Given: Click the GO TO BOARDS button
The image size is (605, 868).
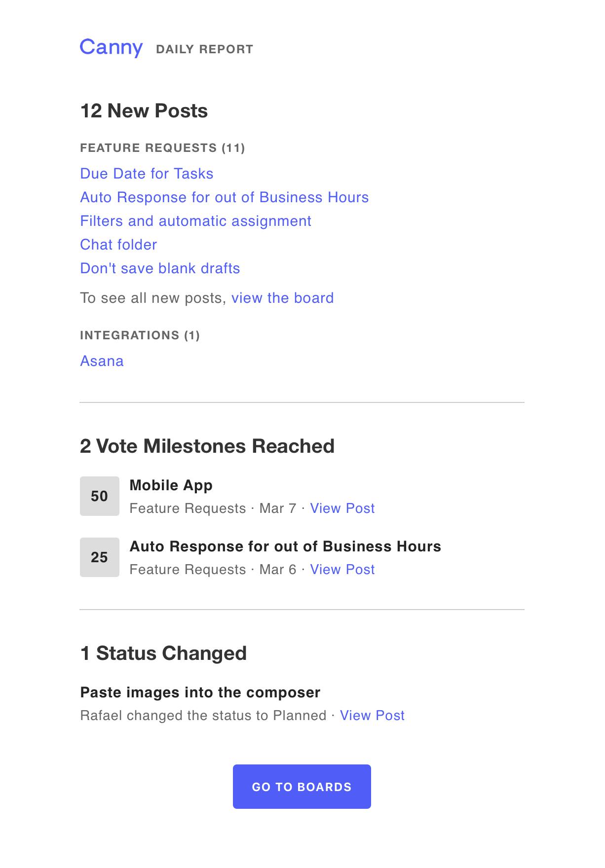Looking at the screenshot, I should tap(302, 787).
